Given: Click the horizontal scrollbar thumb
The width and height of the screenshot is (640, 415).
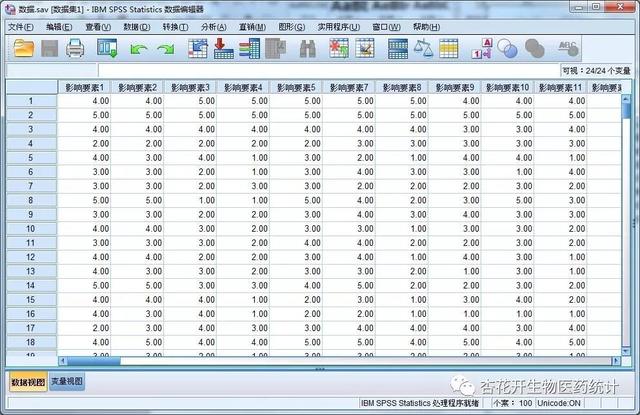Looking at the screenshot, I should [93, 361].
